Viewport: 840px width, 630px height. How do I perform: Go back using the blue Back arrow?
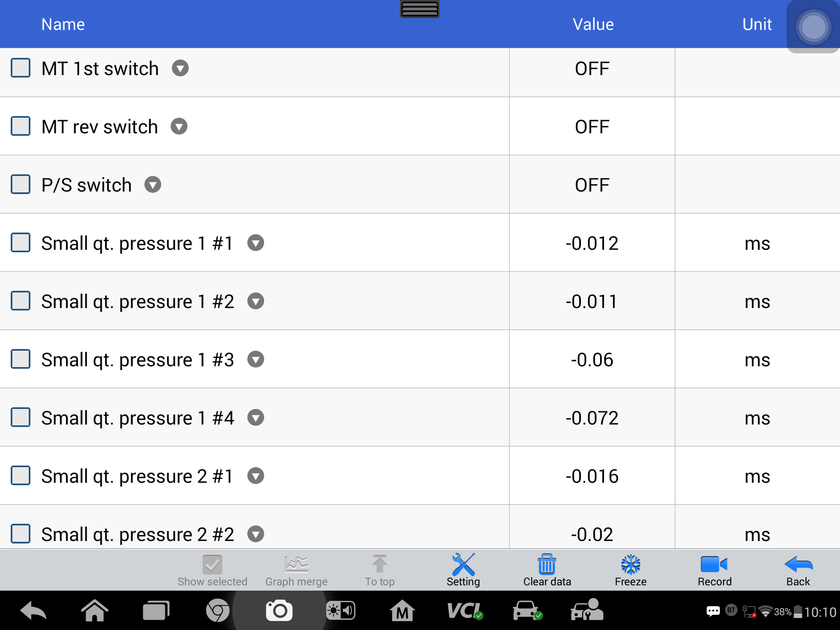pyautogui.click(x=798, y=570)
